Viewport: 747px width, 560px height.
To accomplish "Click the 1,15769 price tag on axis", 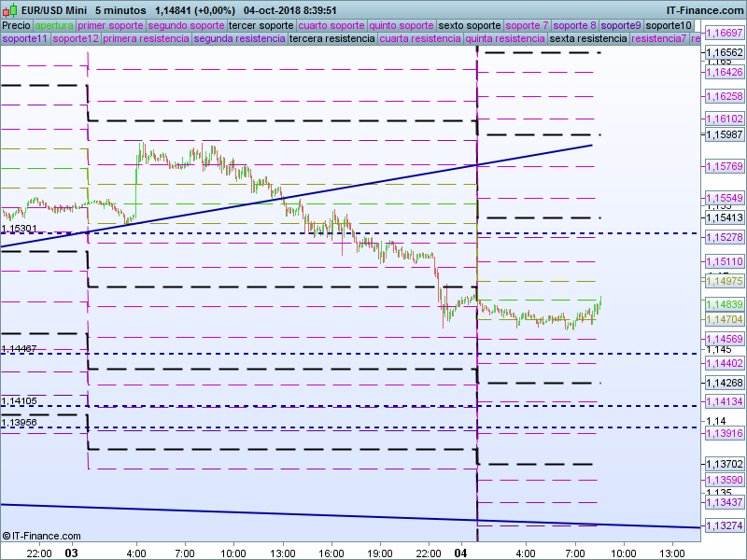I will click(725, 166).
